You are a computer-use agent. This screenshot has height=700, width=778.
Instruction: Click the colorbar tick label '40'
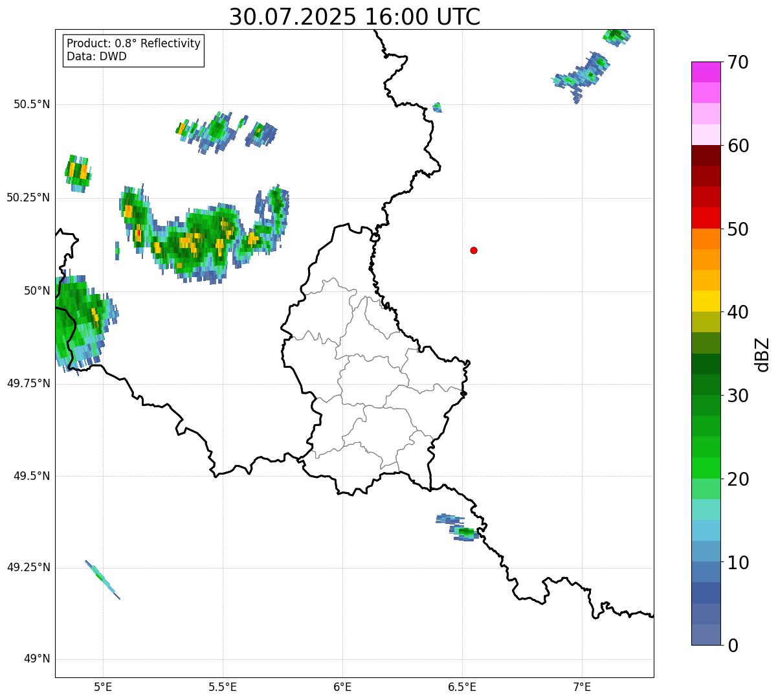click(738, 312)
